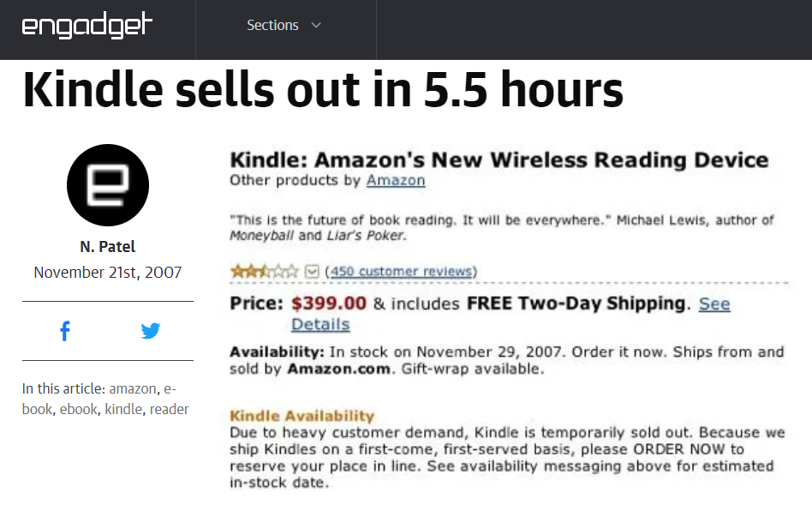This screenshot has width=812, height=505.
Task: Click the 'amazon' article tag
Action: click(133, 388)
